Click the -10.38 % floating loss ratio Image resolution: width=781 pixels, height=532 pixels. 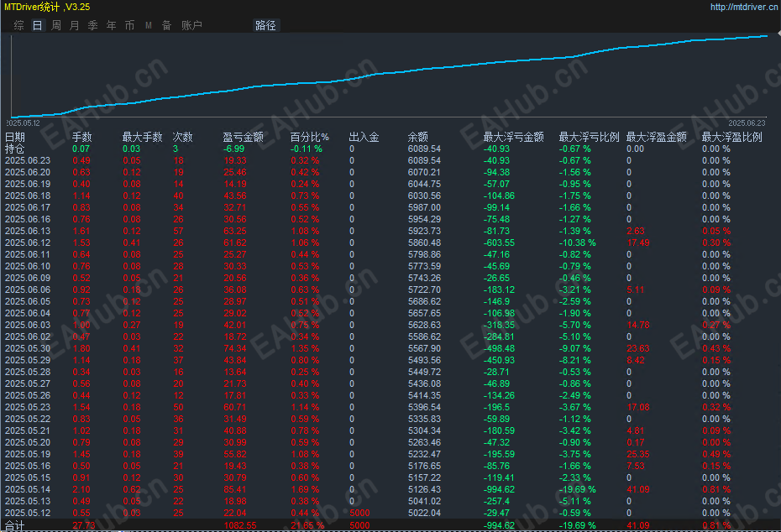577,243
